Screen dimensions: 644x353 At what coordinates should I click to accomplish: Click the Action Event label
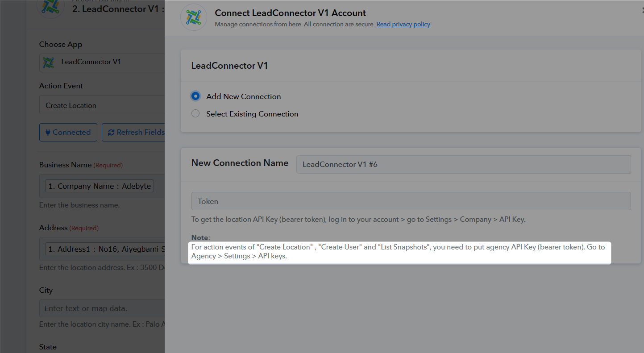61,86
